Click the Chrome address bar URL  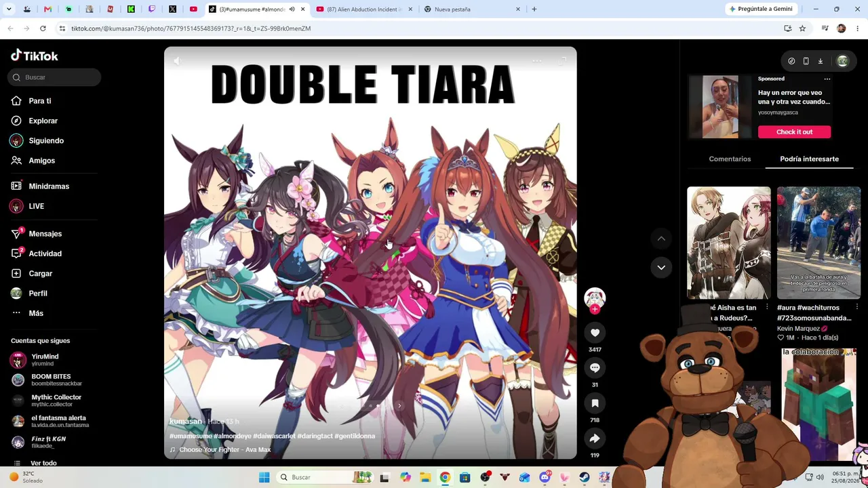tap(191, 28)
